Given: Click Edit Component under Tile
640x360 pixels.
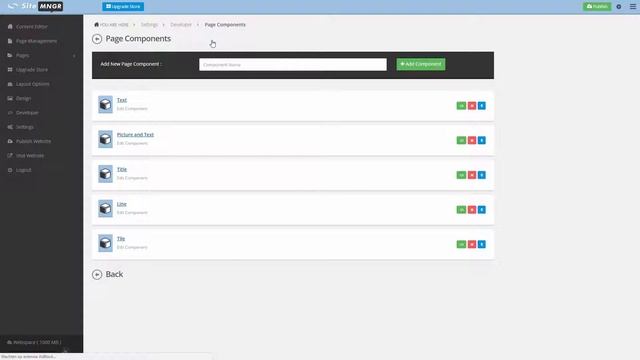Looking at the screenshot, I should (x=132, y=247).
